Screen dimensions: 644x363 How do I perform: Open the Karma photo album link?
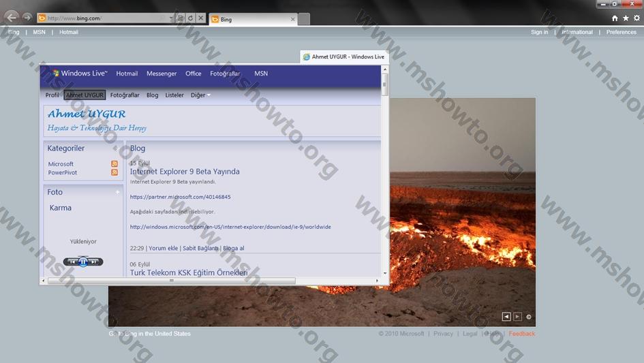tap(61, 208)
